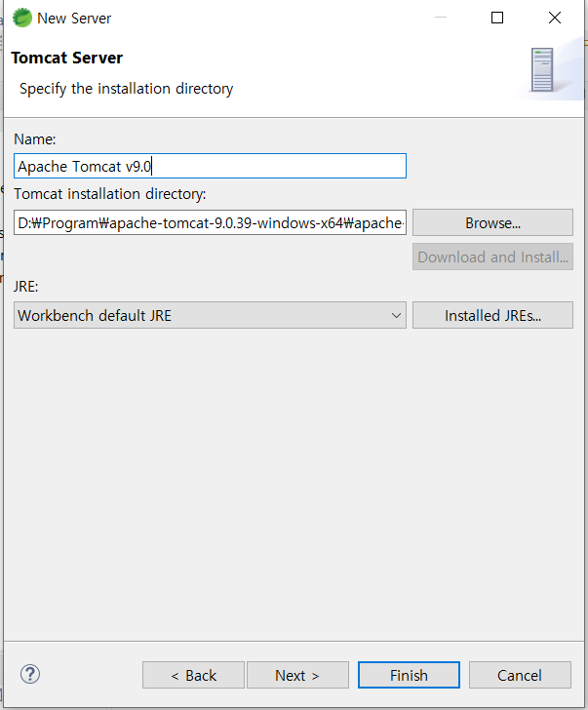Click the Spring leaf icon in title bar
This screenshot has width=588, height=710.
pos(21,19)
